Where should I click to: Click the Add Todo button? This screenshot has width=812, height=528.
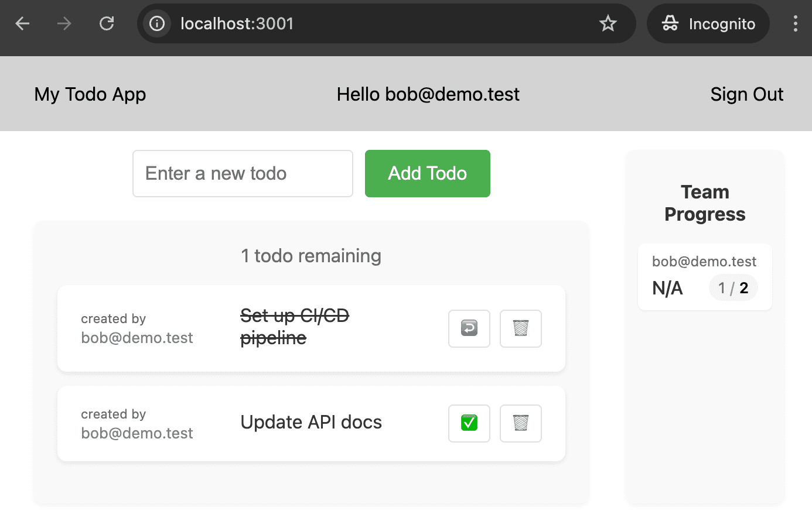click(x=427, y=173)
